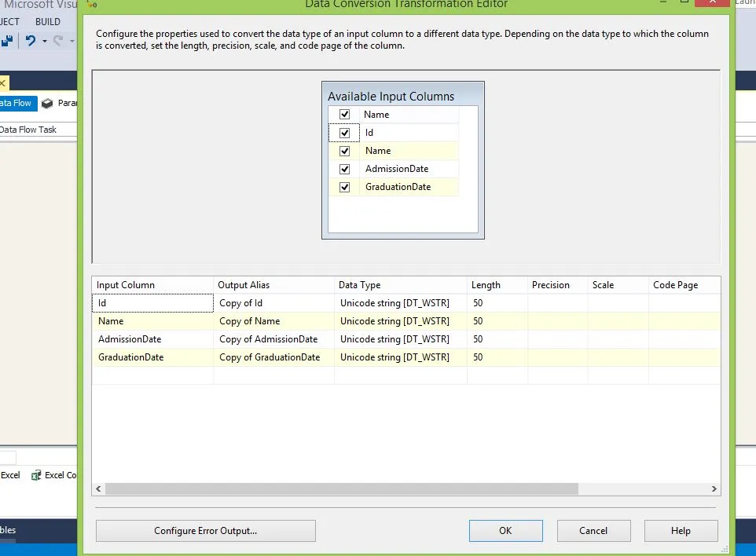Uncheck the AdmissionDate input column checkbox
The image size is (756, 556).
[344, 169]
